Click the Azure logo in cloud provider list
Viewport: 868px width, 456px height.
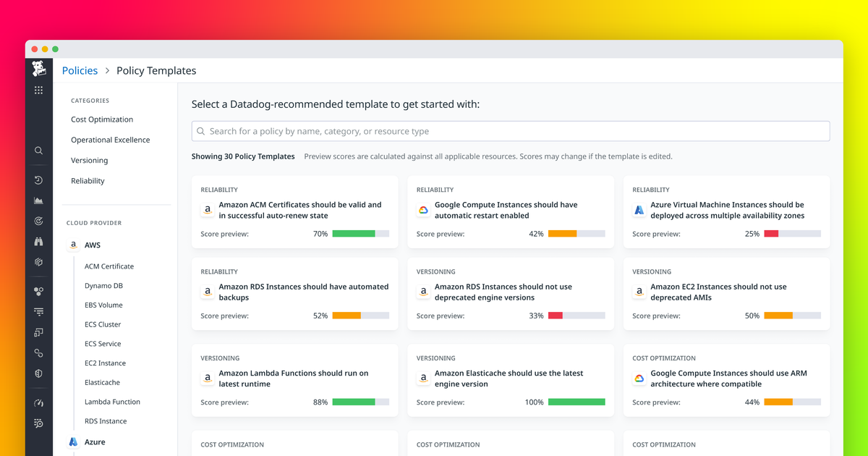[x=73, y=442]
